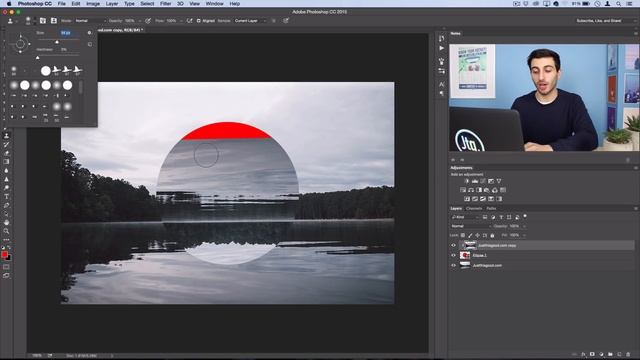Screen dimensions: 640x360
Task: Create a new layer
Action: click(x=619, y=354)
